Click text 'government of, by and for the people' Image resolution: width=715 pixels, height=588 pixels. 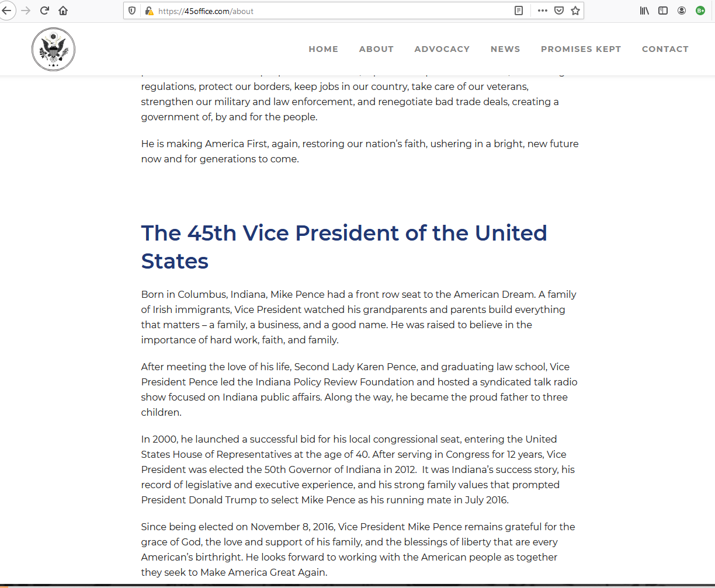(229, 117)
